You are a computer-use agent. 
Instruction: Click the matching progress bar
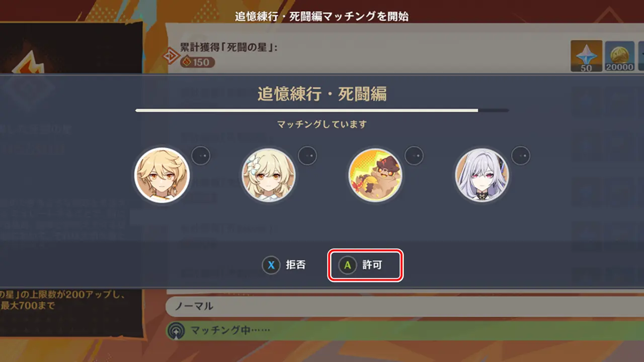[x=322, y=110]
